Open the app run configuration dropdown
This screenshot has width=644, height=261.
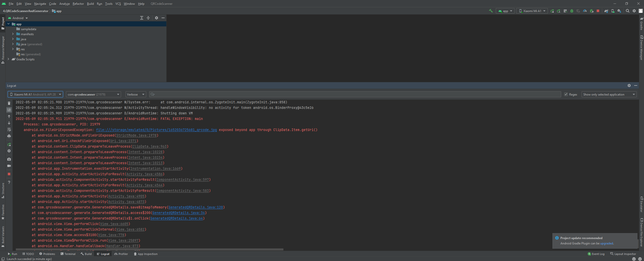click(505, 11)
